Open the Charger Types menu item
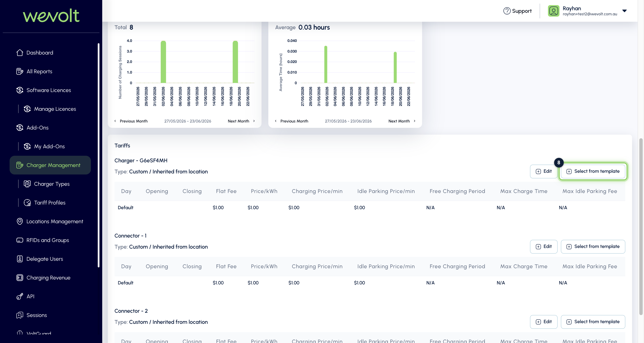 (52, 184)
